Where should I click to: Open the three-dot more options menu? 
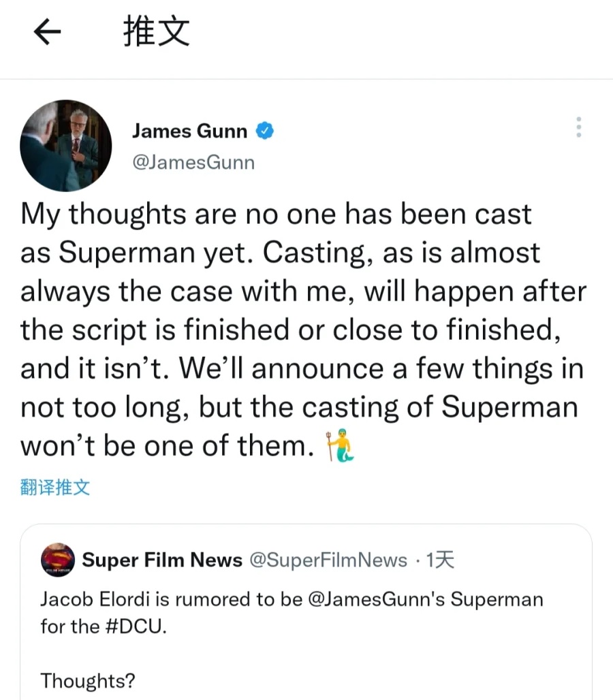tap(579, 127)
